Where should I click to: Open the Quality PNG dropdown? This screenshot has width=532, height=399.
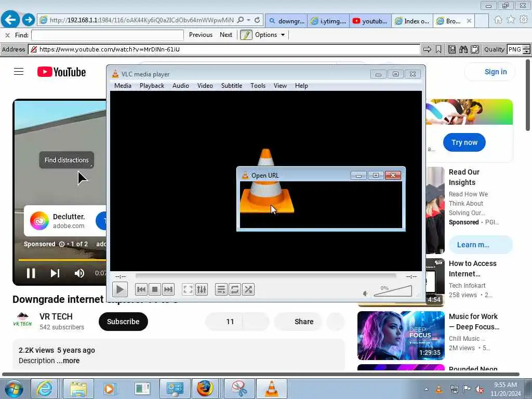pyautogui.click(x=518, y=49)
